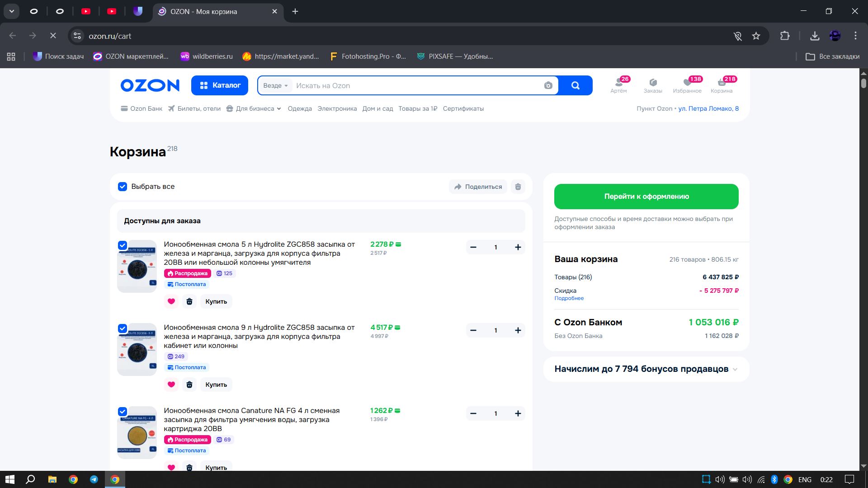The height and width of the screenshot is (488, 868).
Task: Click Перейти к оформлению green button
Action: [646, 197]
